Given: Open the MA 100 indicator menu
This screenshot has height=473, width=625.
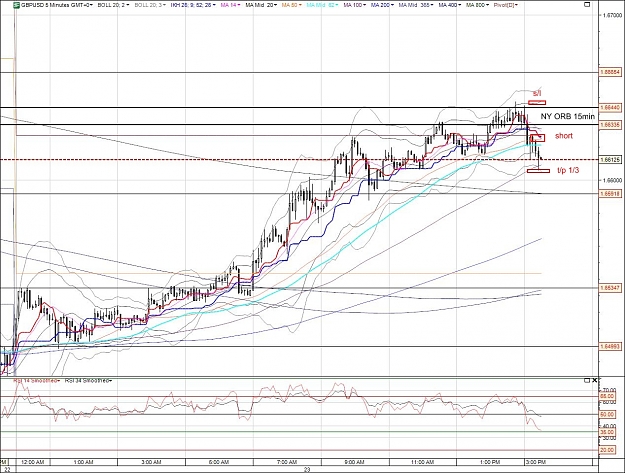Looking at the screenshot, I should coord(355,5).
